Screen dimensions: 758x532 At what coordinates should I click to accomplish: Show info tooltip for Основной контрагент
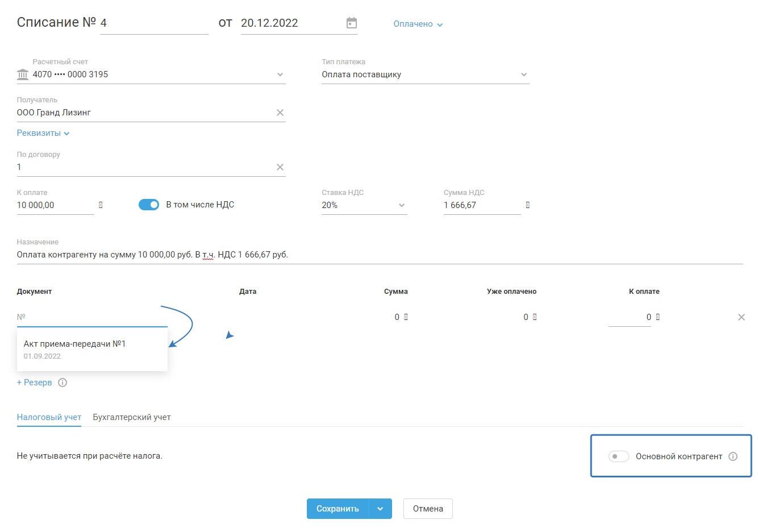pyautogui.click(x=733, y=456)
